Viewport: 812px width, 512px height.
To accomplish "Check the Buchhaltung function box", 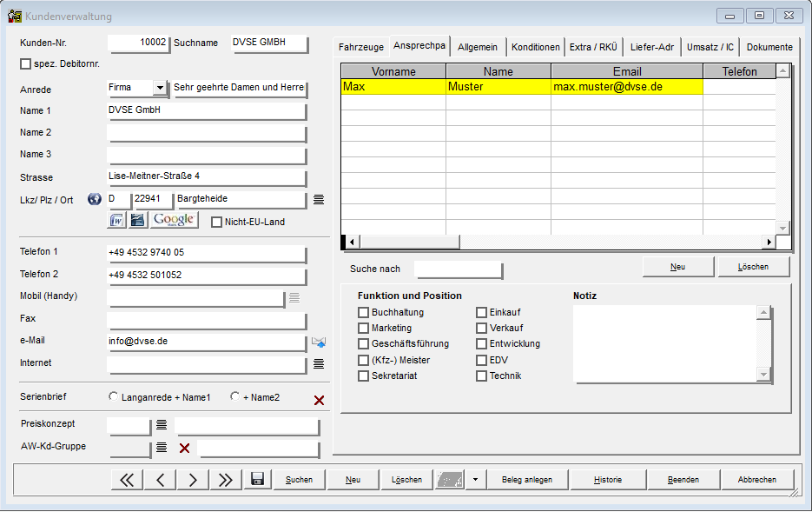I will coord(364,312).
